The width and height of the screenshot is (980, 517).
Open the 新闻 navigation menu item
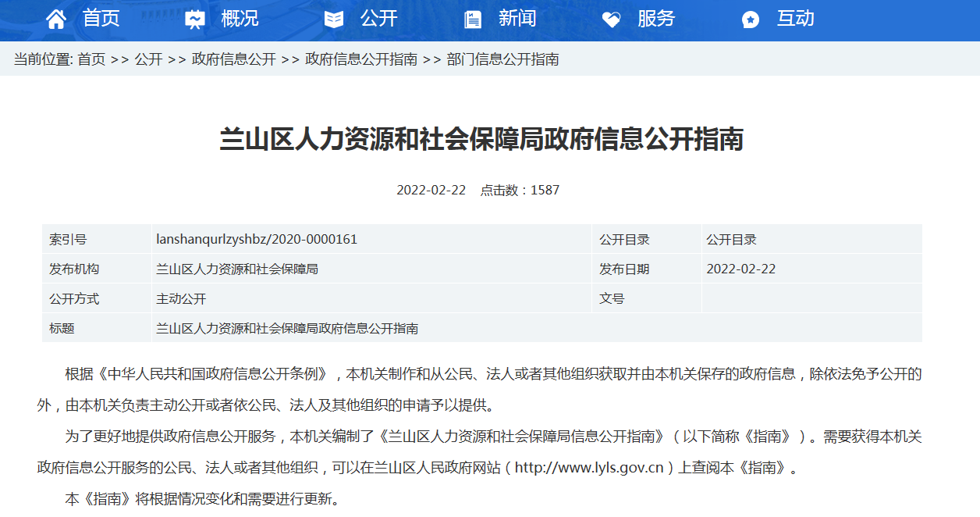click(x=518, y=19)
